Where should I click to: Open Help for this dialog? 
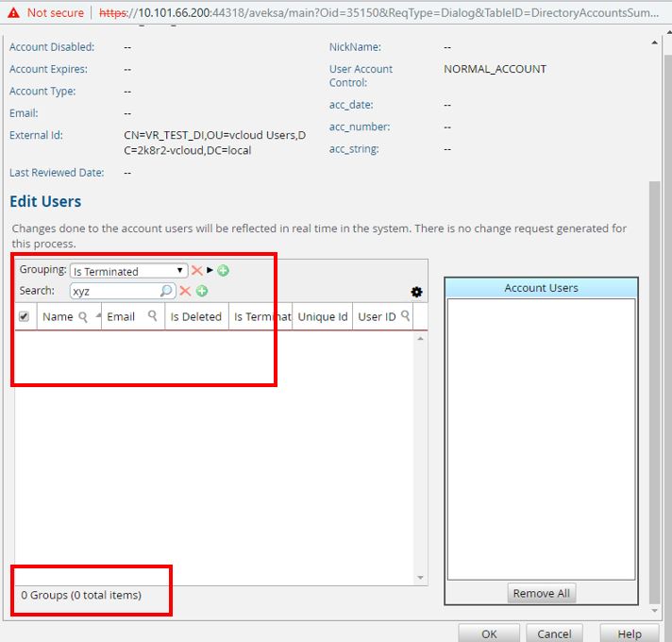pos(629,634)
